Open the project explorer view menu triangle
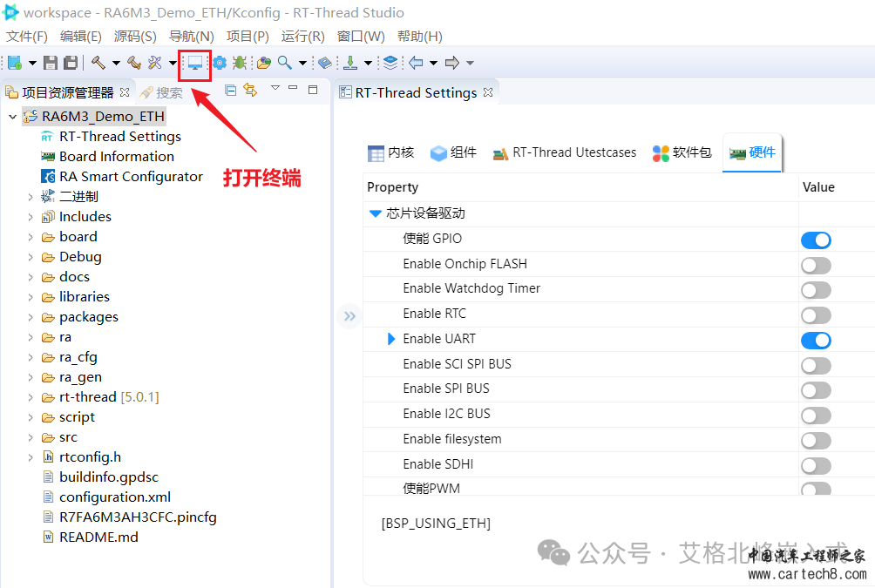 point(275,88)
